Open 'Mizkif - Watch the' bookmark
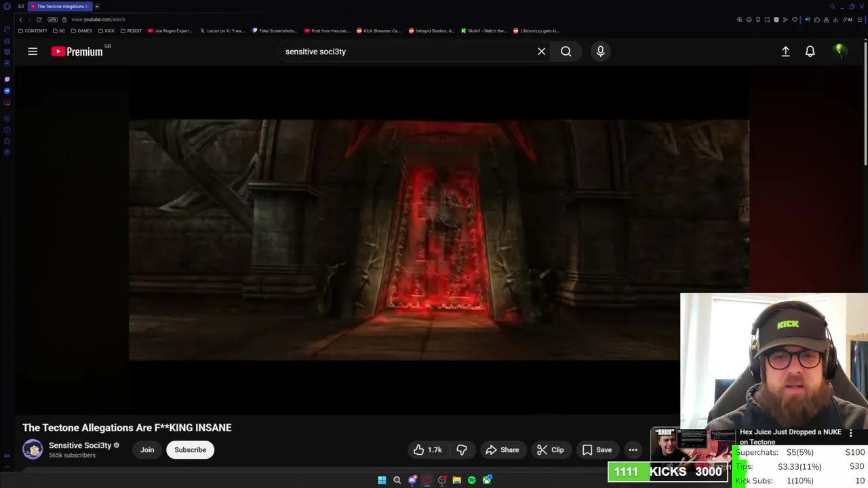 484,30
